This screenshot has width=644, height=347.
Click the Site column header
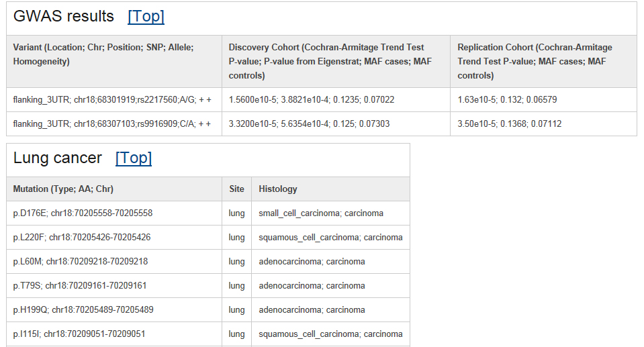(x=236, y=189)
